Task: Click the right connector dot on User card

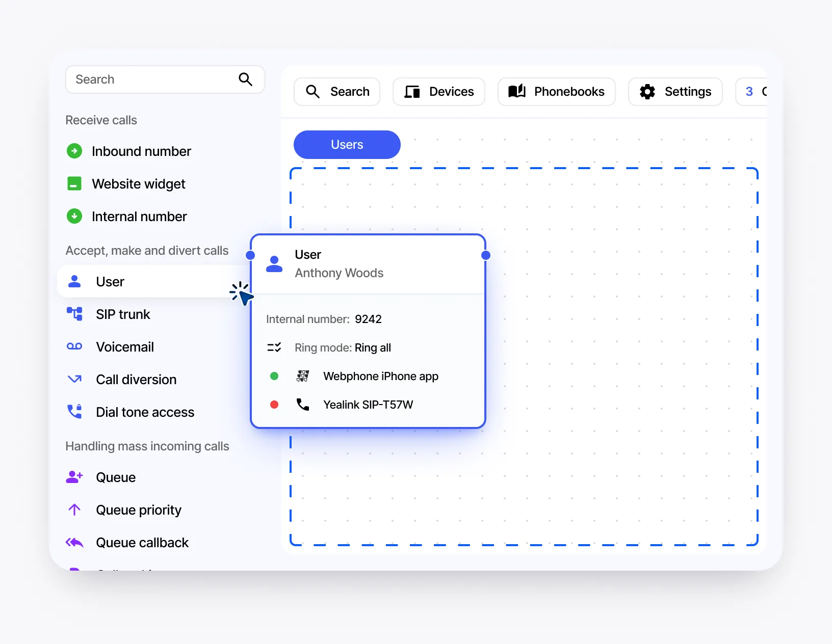Action: coord(486,255)
